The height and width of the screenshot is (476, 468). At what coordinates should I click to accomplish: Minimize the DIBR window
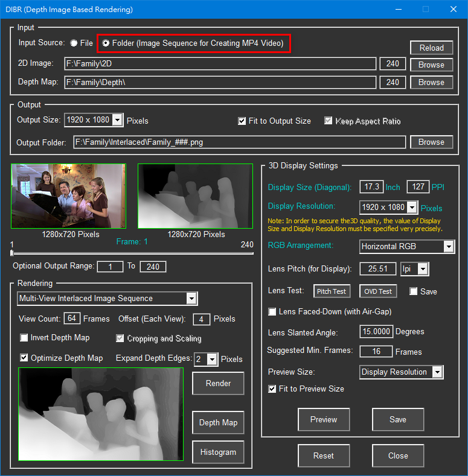click(399, 10)
